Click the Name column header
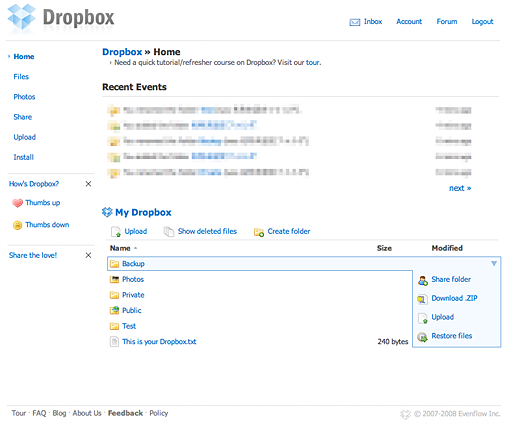The height and width of the screenshot is (426, 511). [120, 248]
